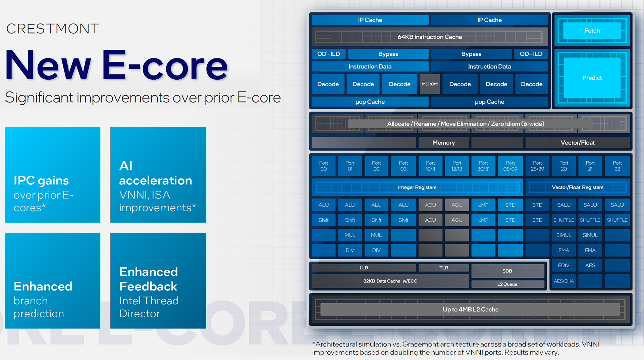Select the L2 Queue block

(507, 284)
